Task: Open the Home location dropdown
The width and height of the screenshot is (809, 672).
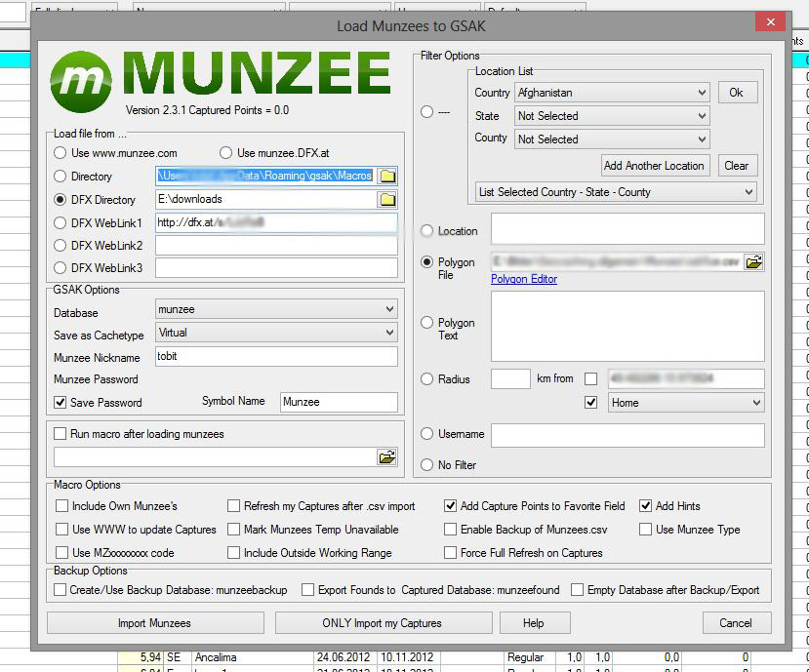Action: (x=686, y=403)
